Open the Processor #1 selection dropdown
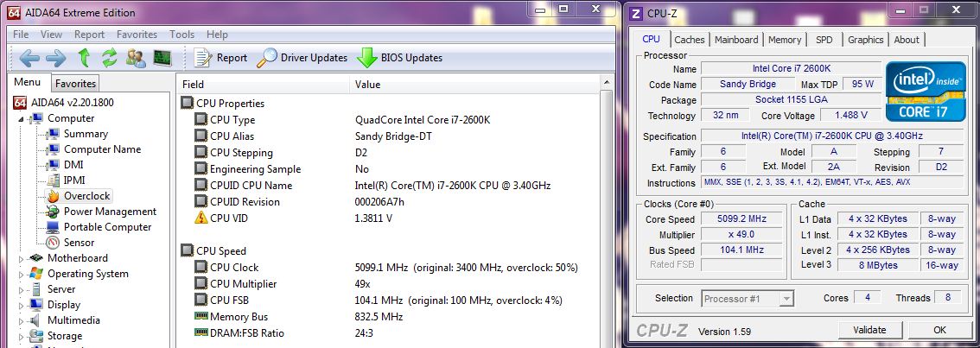 (748, 299)
